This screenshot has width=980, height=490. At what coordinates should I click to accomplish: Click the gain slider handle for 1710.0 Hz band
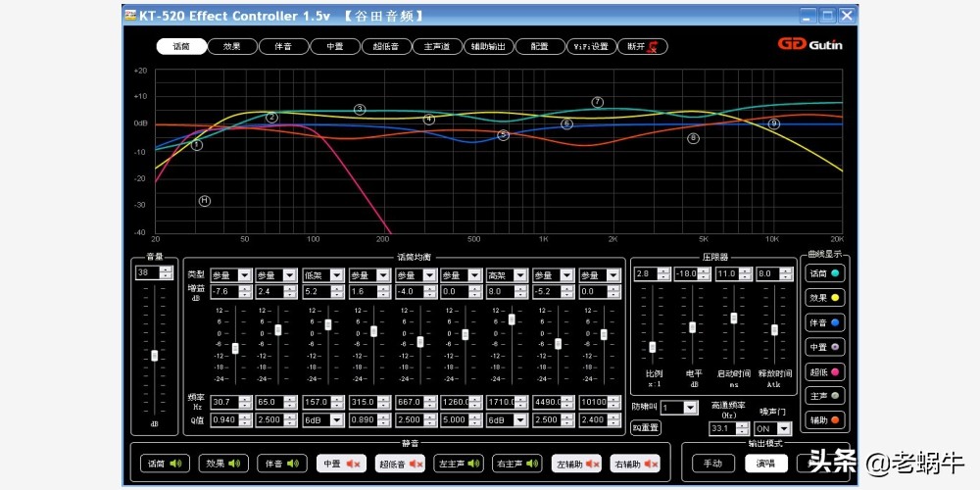pos(512,319)
